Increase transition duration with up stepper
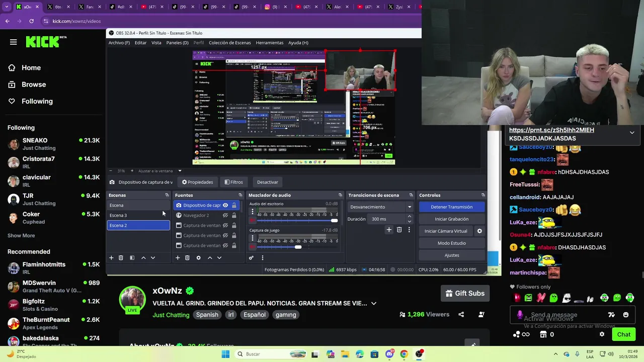Viewport: 644px width, 362px height. (x=409, y=216)
